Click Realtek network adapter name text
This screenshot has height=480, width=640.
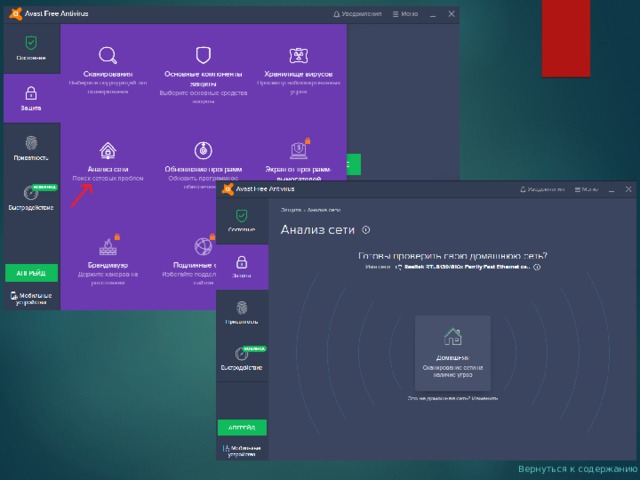(x=467, y=267)
